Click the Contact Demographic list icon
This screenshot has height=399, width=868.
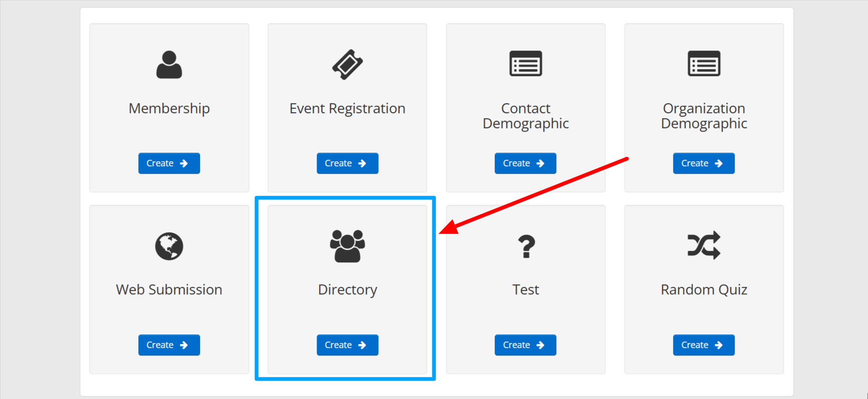tap(525, 64)
